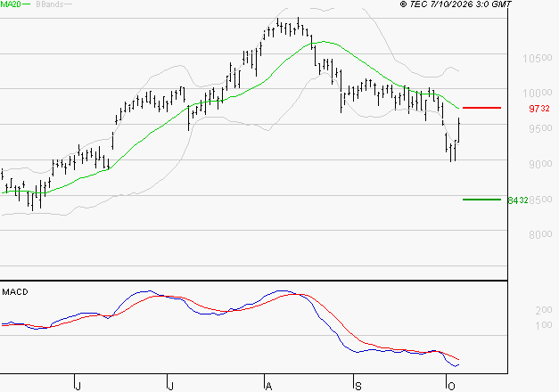This screenshot has width=559, height=392.
Task: Click the A month label on axis
Action: 269,387
